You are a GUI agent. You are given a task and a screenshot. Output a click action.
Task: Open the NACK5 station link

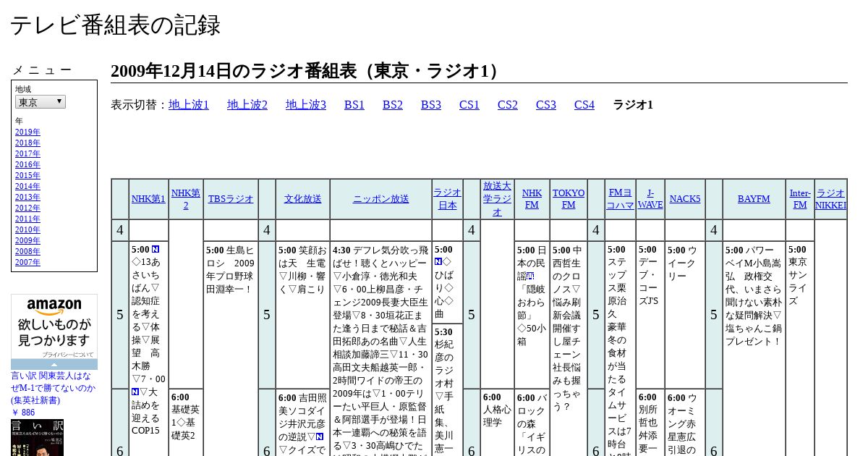point(685,199)
